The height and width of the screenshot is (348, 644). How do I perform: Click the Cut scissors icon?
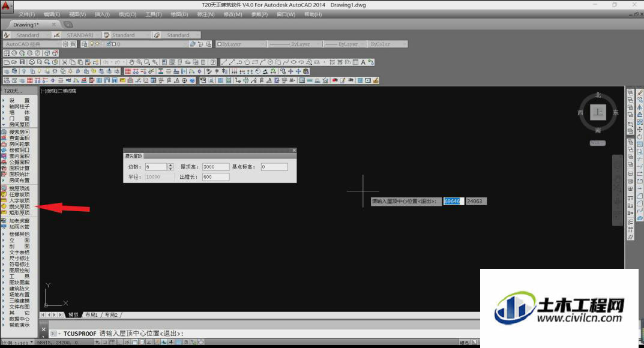coord(64,62)
